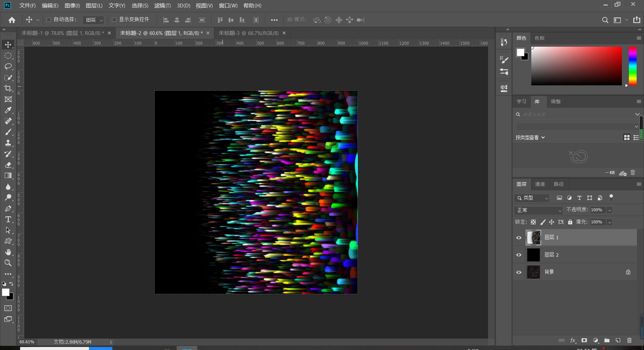This screenshot has width=644, height=350.
Task: Select the Blur tool
Action: (8, 187)
